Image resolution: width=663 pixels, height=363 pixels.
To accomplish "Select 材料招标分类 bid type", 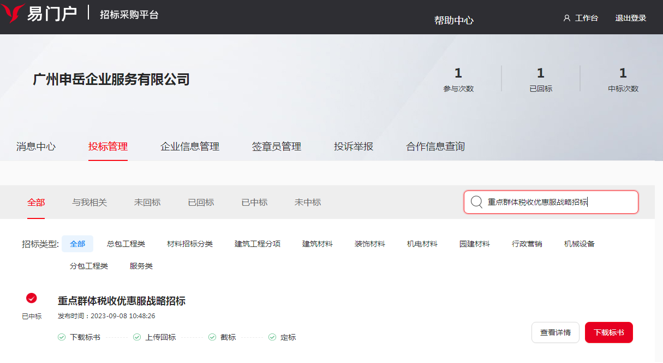I will (190, 244).
